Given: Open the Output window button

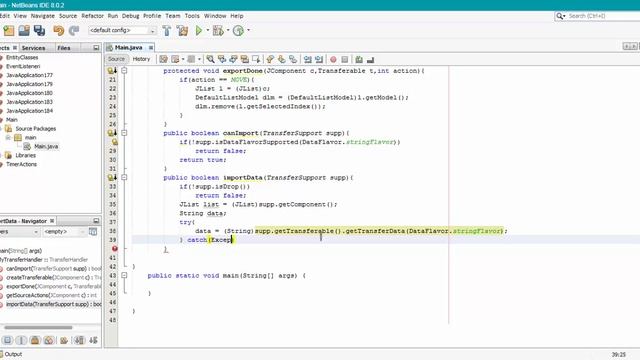Looking at the screenshot, I should click(x=11, y=354).
